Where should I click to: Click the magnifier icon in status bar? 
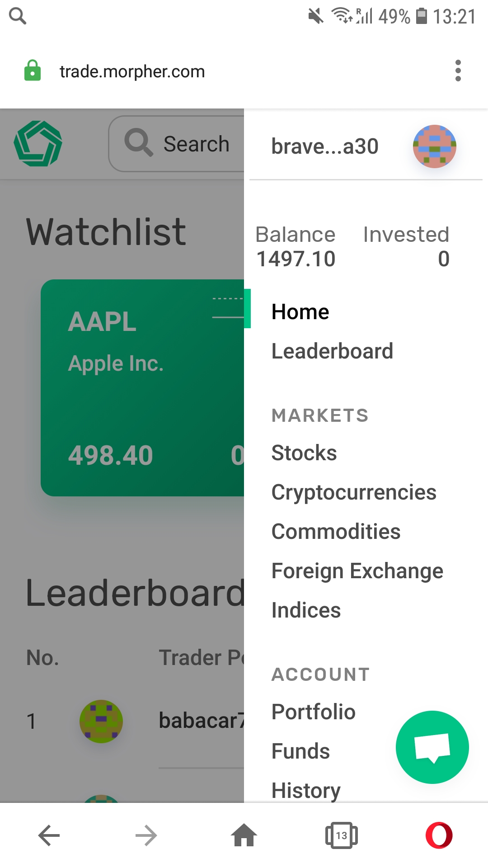18,16
